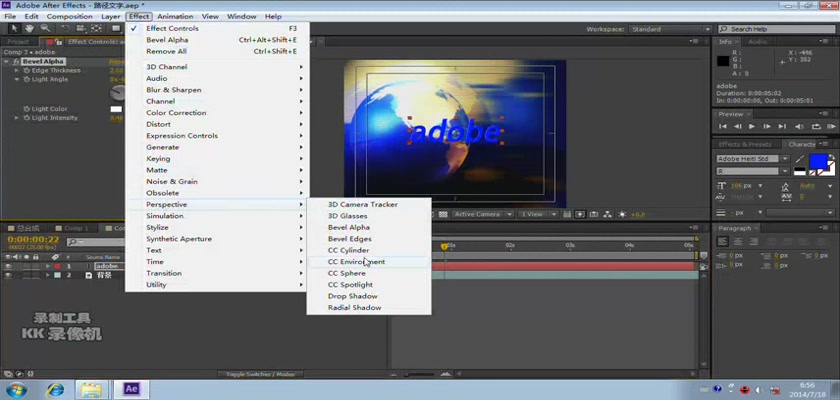Click pixel aspect ratio correction icon
The image size is (840, 400).
coord(568,214)
